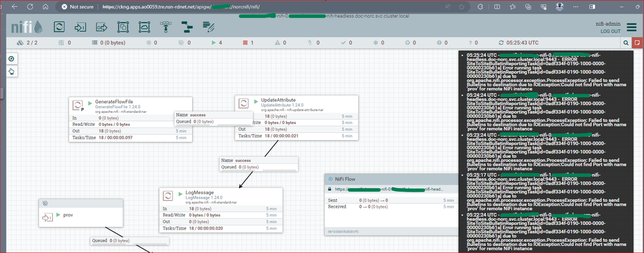Select the Output Port toolbar icon
Viewport: 644px width, 253px height.
tap(101, 27)
